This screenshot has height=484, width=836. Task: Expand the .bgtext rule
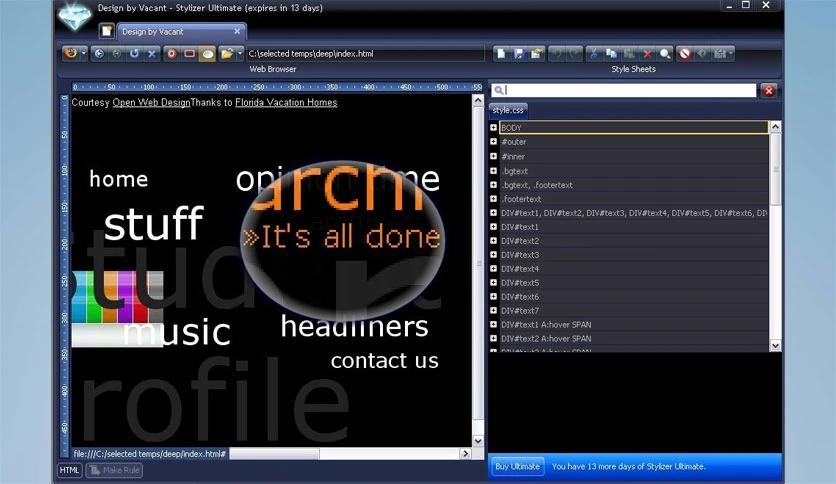[494, 171]
